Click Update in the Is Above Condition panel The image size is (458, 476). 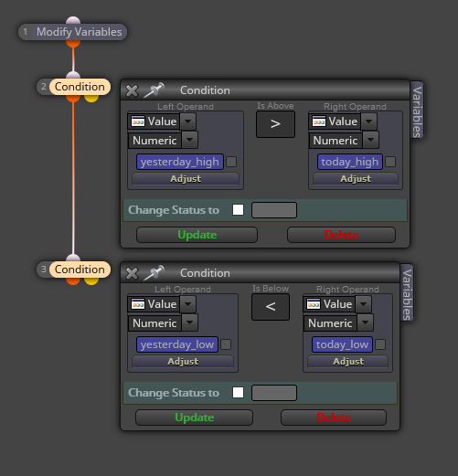point(197,235)
